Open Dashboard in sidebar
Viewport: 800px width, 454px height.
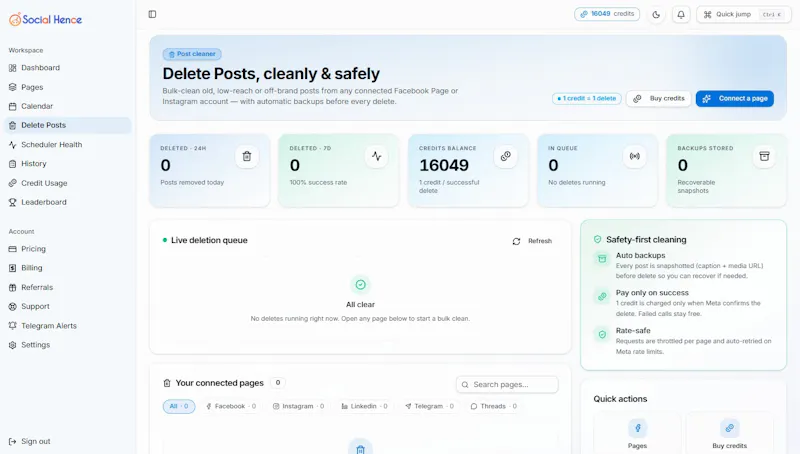point(67,68)
